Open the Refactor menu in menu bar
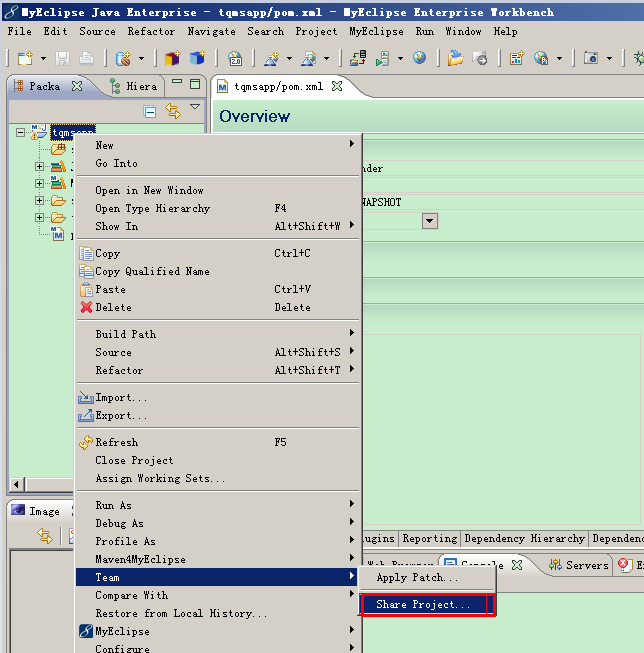644x653 pixels. [x=151, y=32]
